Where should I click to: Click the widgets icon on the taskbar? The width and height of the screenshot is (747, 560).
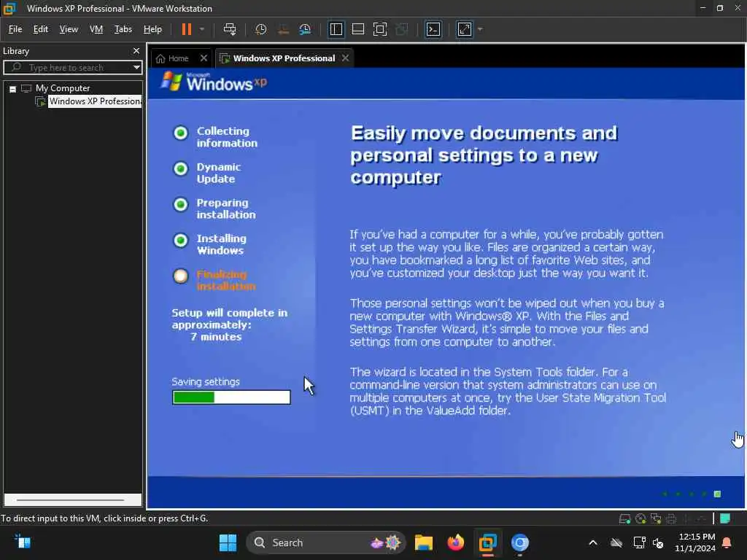tap(22, 542)
